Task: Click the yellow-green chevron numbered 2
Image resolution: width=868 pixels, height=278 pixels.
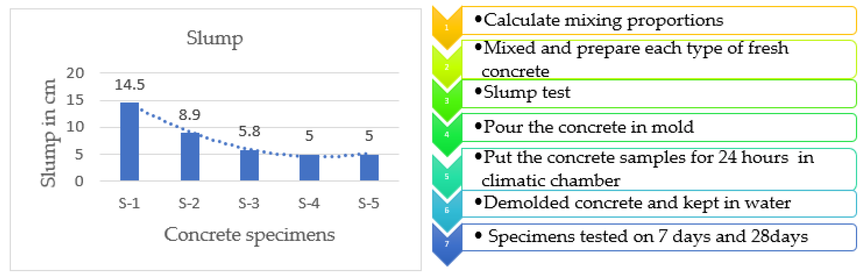Action: click(446, 67)
